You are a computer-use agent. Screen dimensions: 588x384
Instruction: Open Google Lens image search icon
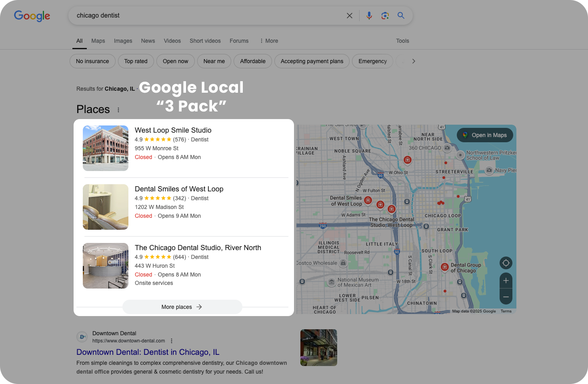pyautogui.click(x=385, y=16)
